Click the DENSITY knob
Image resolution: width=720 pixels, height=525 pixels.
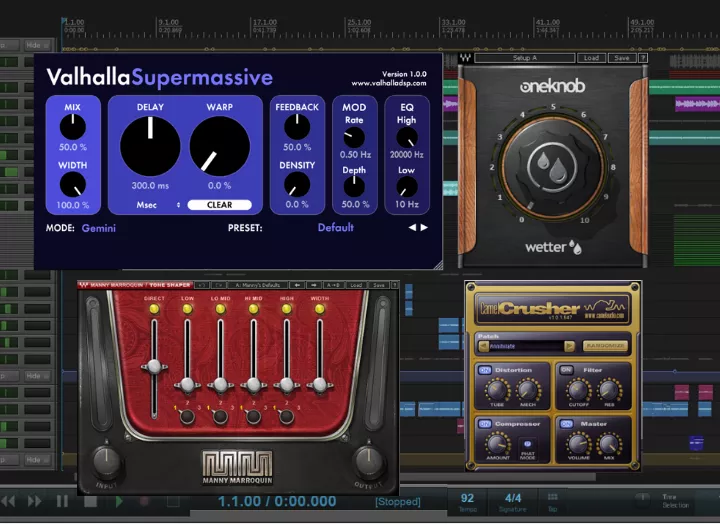[x=297, y=185]
